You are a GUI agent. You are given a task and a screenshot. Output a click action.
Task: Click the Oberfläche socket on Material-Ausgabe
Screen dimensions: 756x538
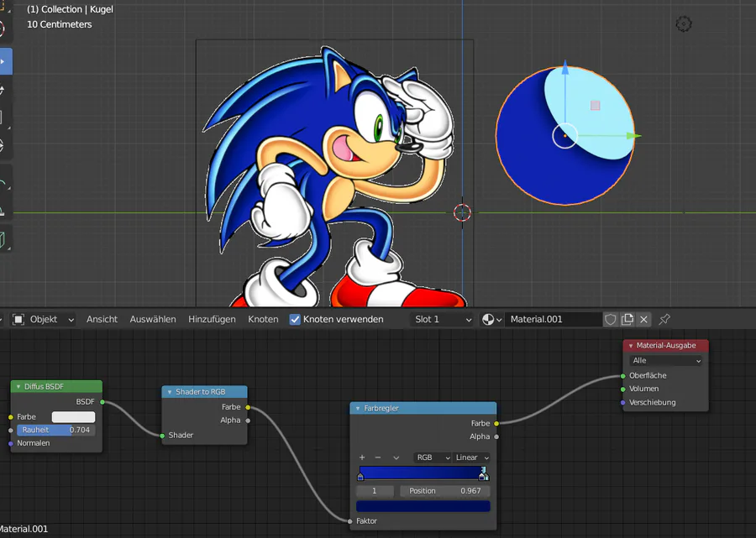point(623,376)
